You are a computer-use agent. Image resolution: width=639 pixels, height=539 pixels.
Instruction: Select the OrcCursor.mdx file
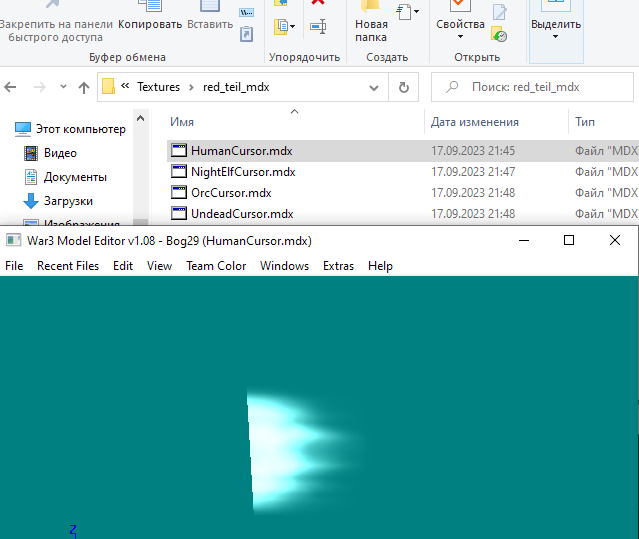[x=231, y=193]
